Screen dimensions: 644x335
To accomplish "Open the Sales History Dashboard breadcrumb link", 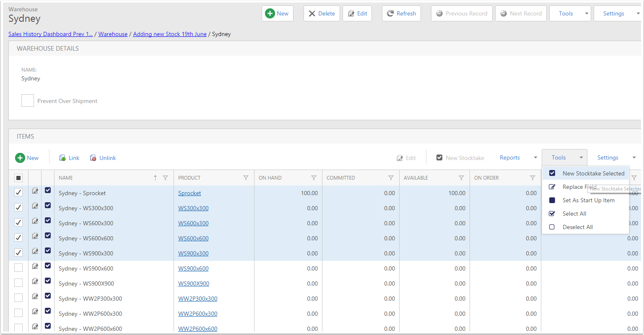I will point(50,34).
